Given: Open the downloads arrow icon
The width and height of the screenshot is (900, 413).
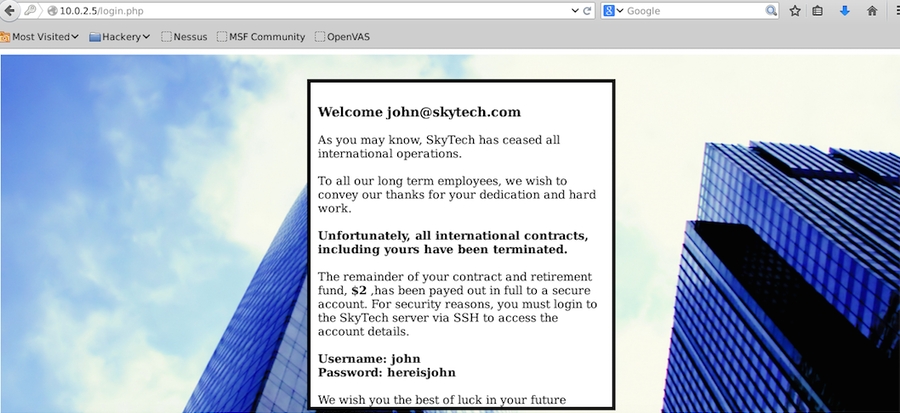Looking at the screenshot, I should click(845, 11).
